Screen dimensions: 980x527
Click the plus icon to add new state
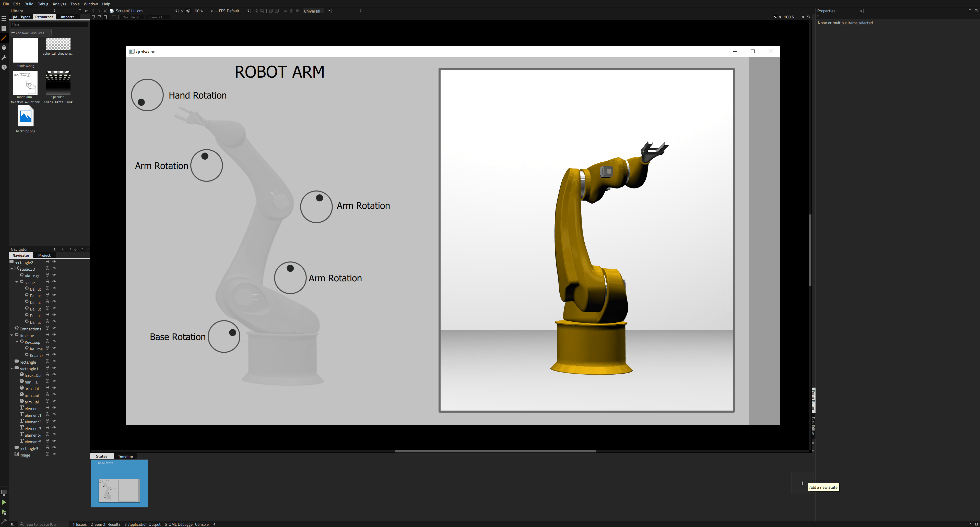(802, 483)
